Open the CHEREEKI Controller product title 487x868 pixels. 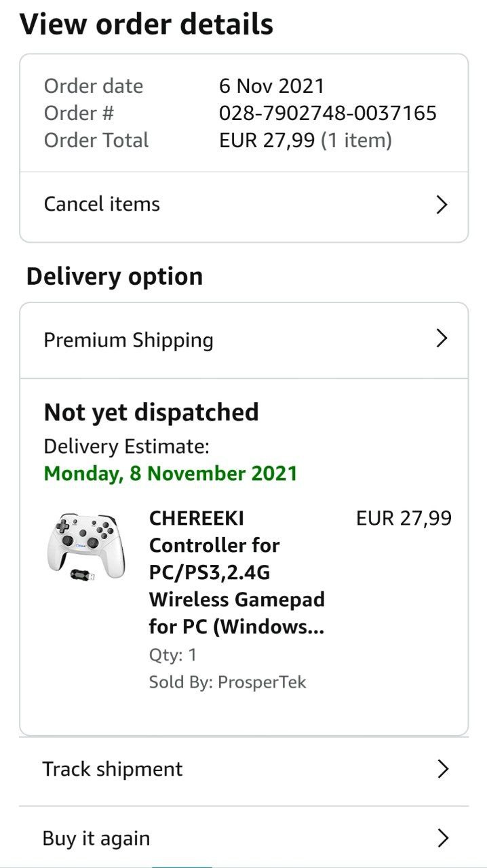tap(236, 572)
